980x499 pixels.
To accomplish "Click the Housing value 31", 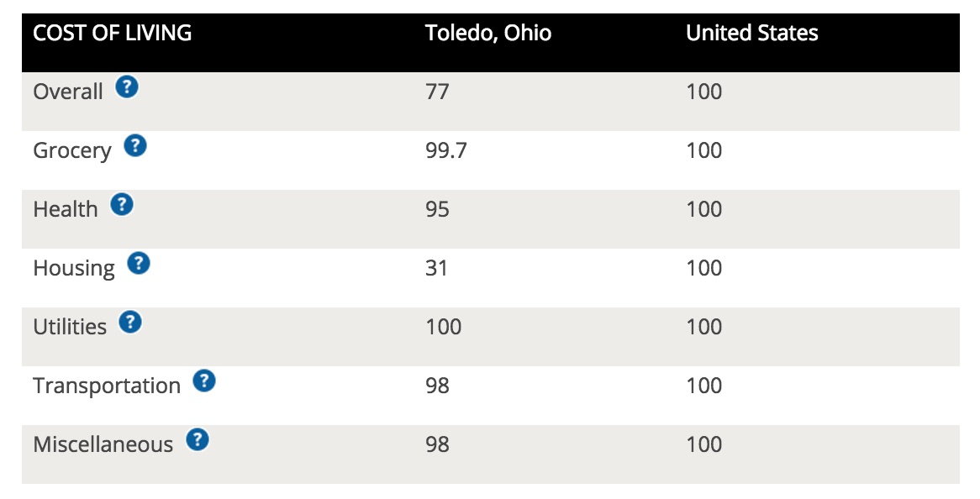I will click(437, 268).
